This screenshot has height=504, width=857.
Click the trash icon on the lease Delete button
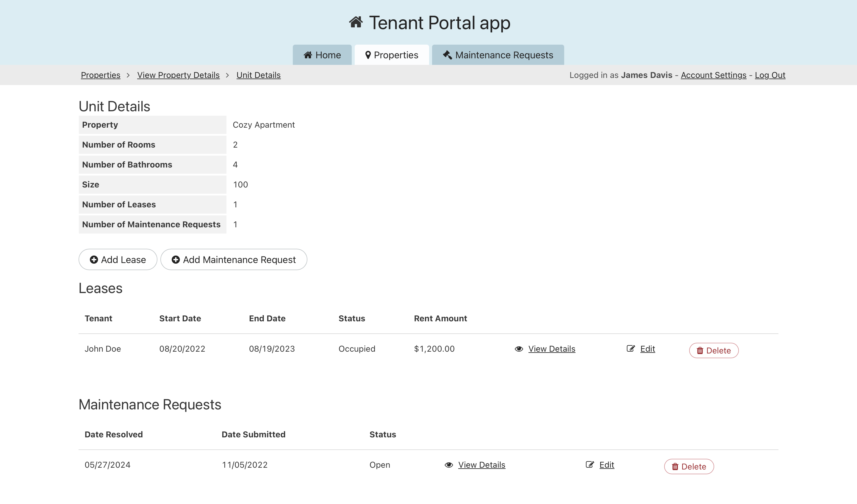click(700, 350)
